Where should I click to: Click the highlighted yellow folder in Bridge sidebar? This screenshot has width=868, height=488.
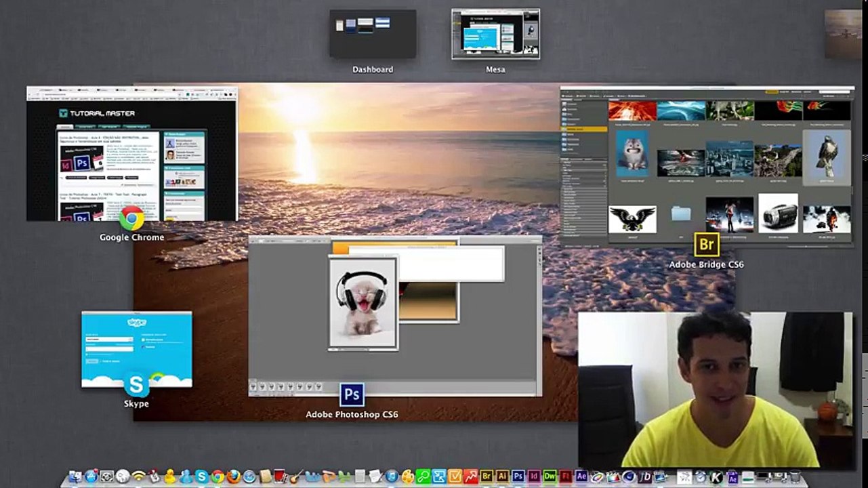[x=584, y=129]
